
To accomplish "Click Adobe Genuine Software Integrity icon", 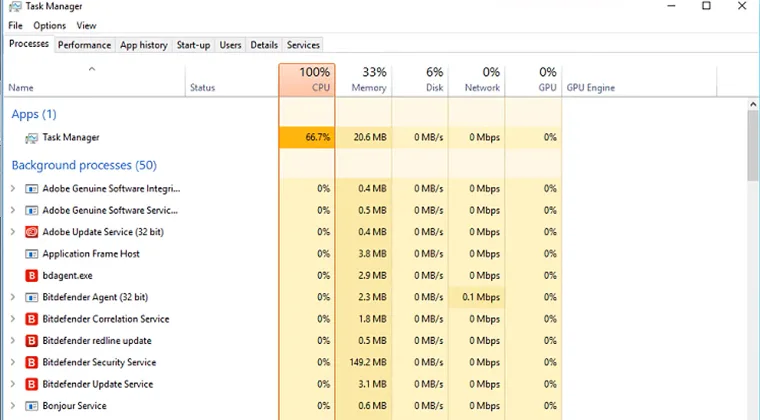I will [x=32, y=188].
